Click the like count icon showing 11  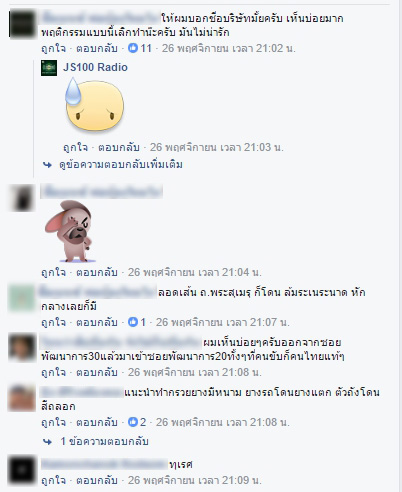(133, 48)
